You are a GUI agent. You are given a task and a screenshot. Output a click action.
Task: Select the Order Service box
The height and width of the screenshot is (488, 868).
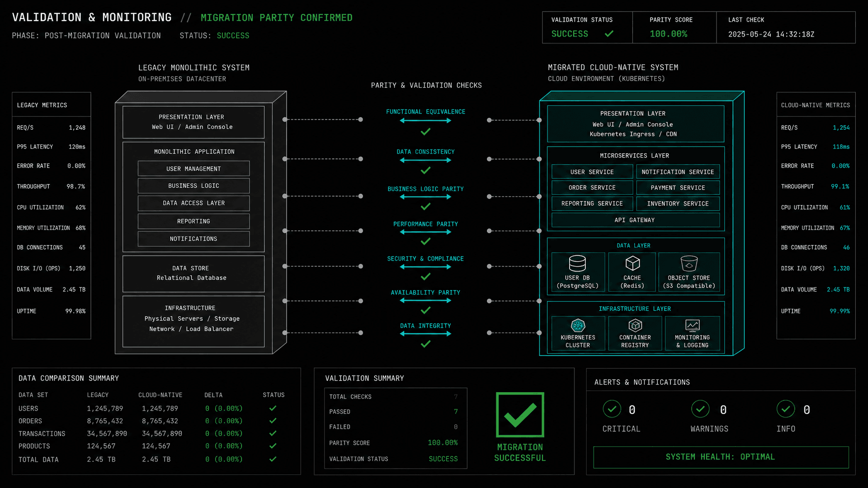(592, 188)
